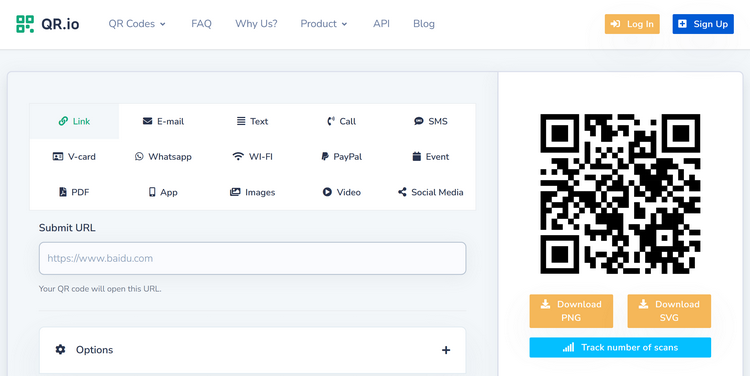Select the Link QR type tab

[x=74, y=122]
